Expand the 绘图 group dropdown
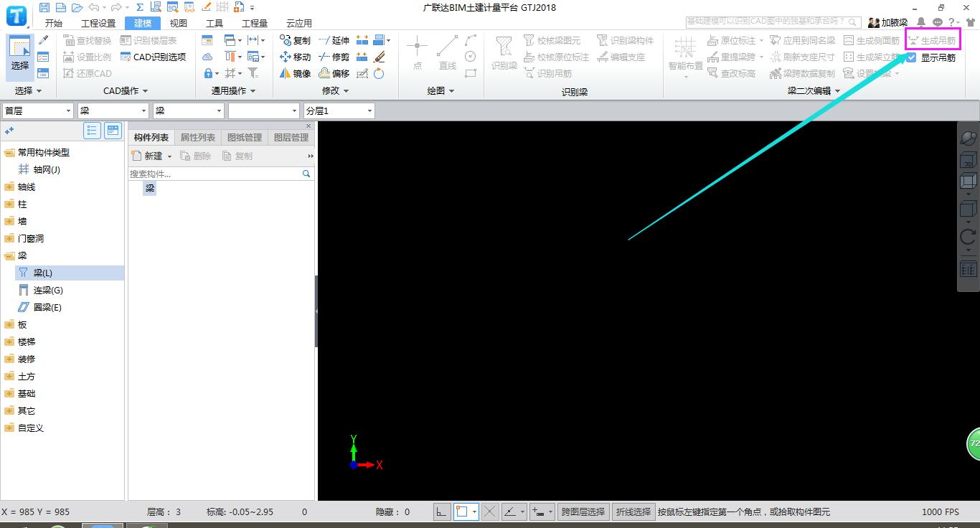980x528 pixels. coord(451,91)
